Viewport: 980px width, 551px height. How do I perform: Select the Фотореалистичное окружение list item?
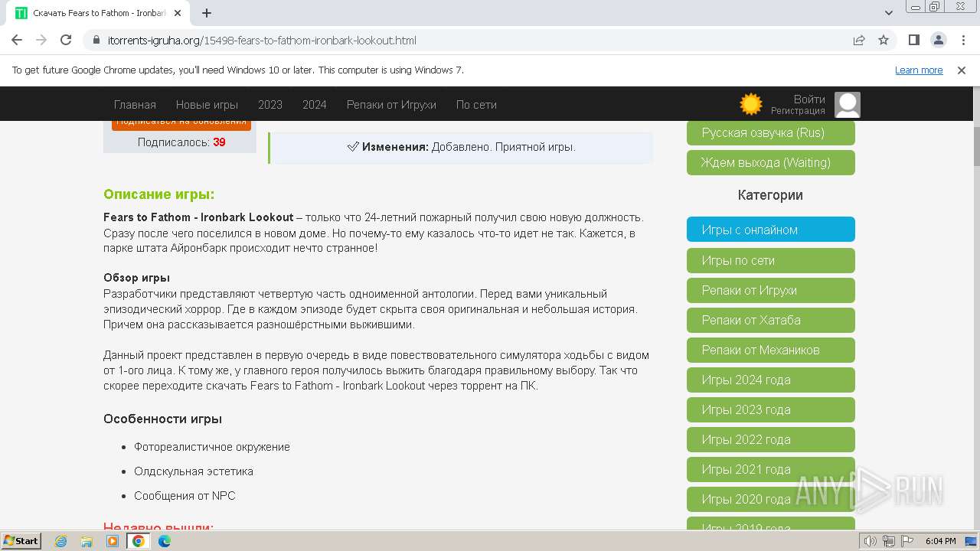tap(212, 447)
